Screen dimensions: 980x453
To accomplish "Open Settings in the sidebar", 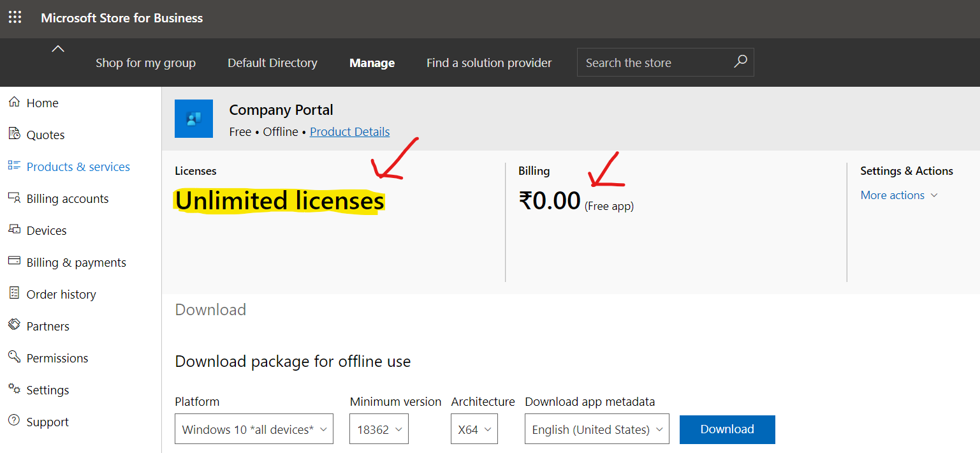I will 48,390.
